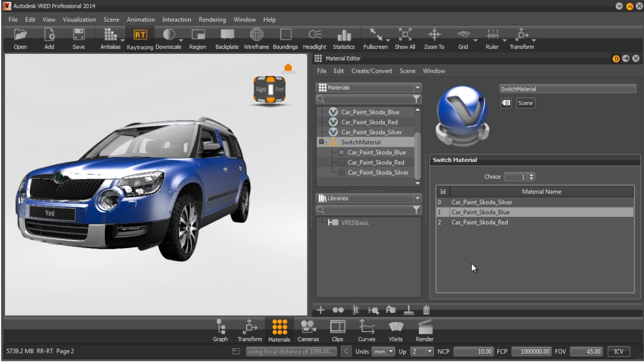Open the Material Editor Scene menu
The height and width of the screenshot is (362, 644).
click(x=407, y=71)
